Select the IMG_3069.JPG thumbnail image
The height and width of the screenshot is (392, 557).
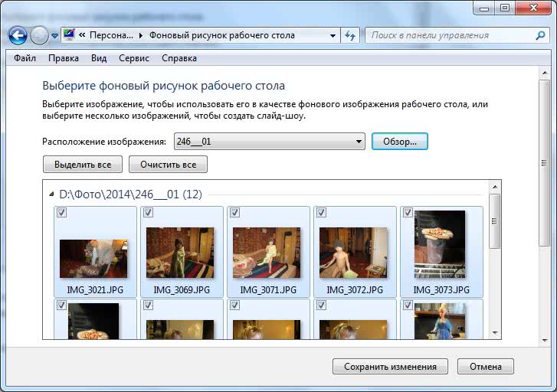180,253
